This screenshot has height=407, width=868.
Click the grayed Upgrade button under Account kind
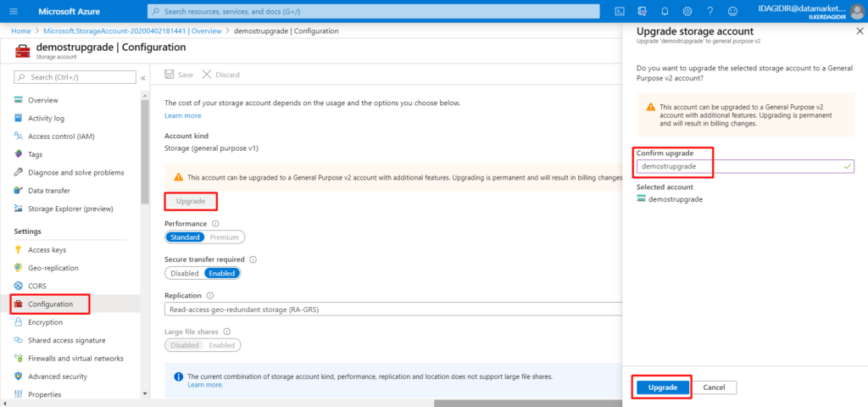click(191, 201)
